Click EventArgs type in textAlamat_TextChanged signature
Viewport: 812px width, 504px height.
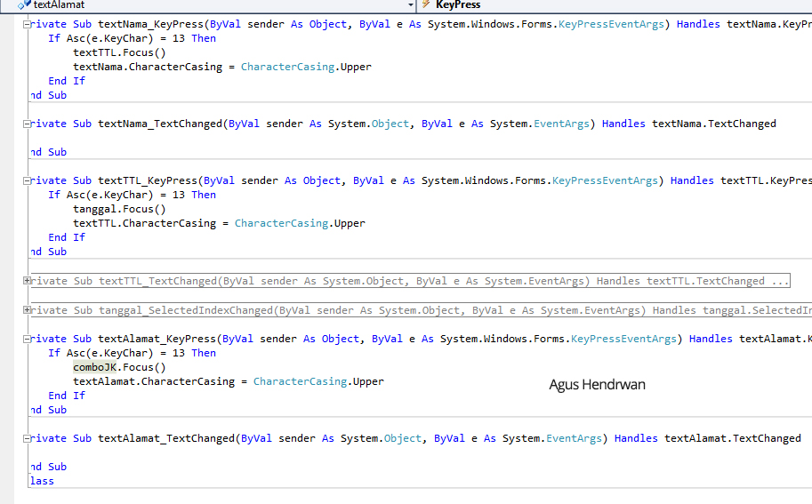574,438
